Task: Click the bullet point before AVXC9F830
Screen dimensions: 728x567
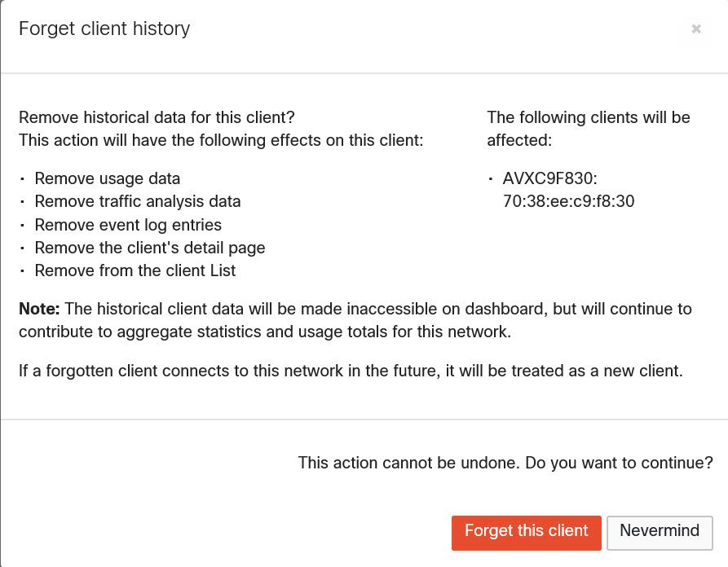Action: pyautogui.click(x=492, y=179)
